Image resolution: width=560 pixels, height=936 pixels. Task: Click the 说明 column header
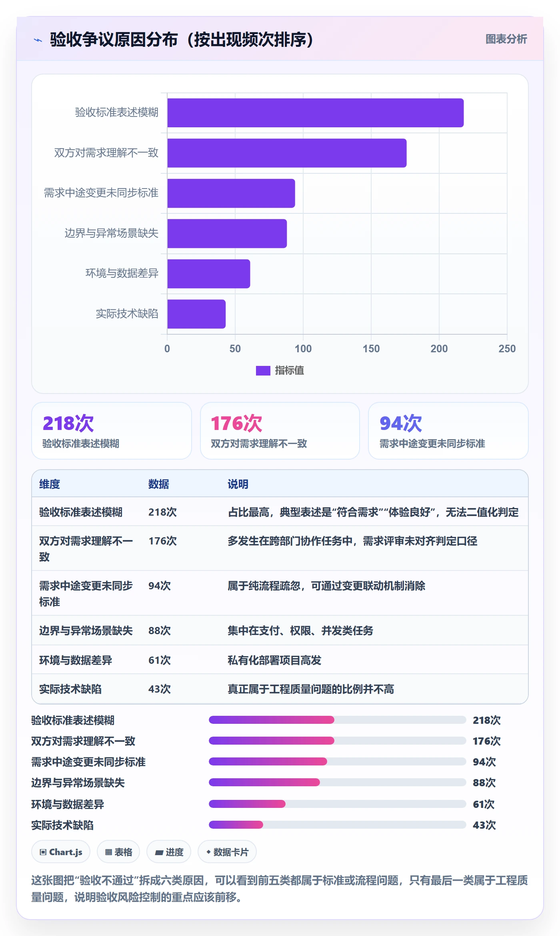coord(238,484)
